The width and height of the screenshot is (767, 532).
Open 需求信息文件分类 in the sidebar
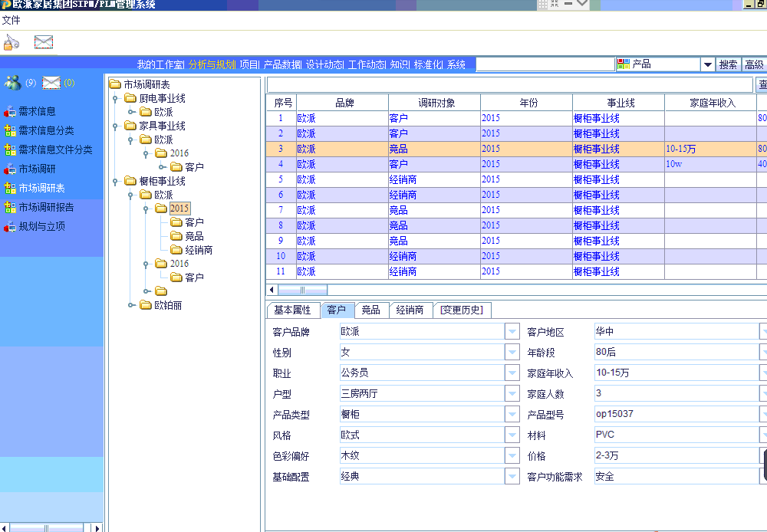55,150
